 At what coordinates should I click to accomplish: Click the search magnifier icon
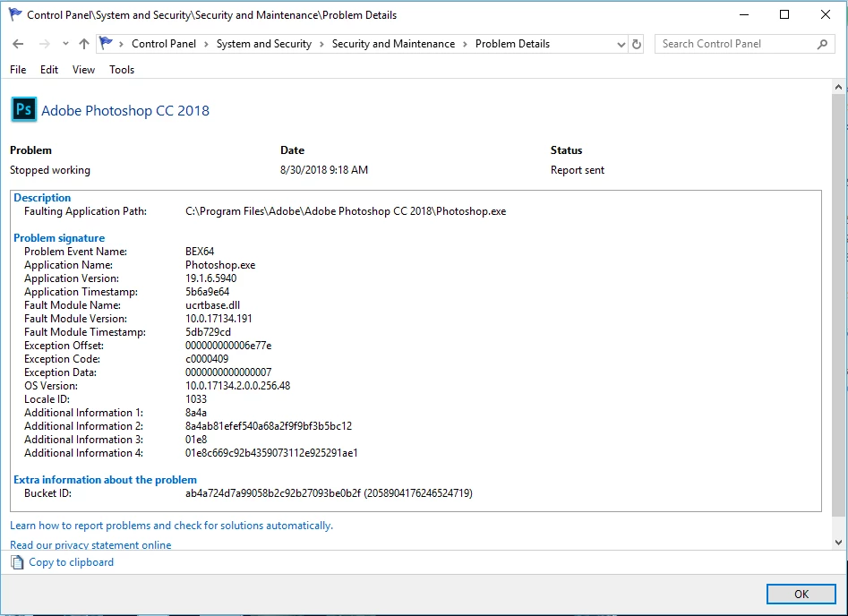[x=822, y=45]
